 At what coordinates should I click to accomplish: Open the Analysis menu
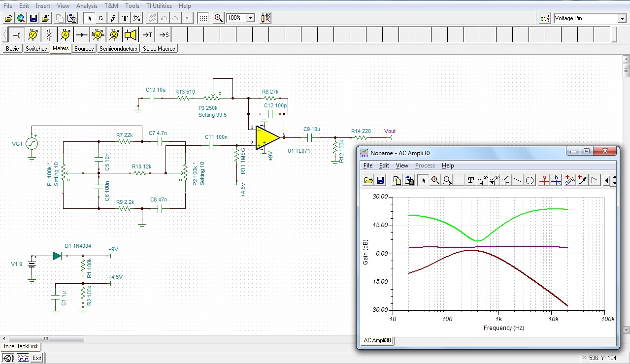click(87, 6)
